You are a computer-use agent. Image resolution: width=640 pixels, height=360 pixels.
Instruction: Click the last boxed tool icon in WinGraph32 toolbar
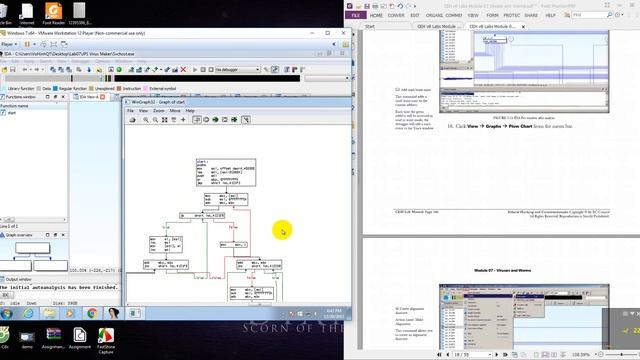pyautogui.click(x=246, y=120)
